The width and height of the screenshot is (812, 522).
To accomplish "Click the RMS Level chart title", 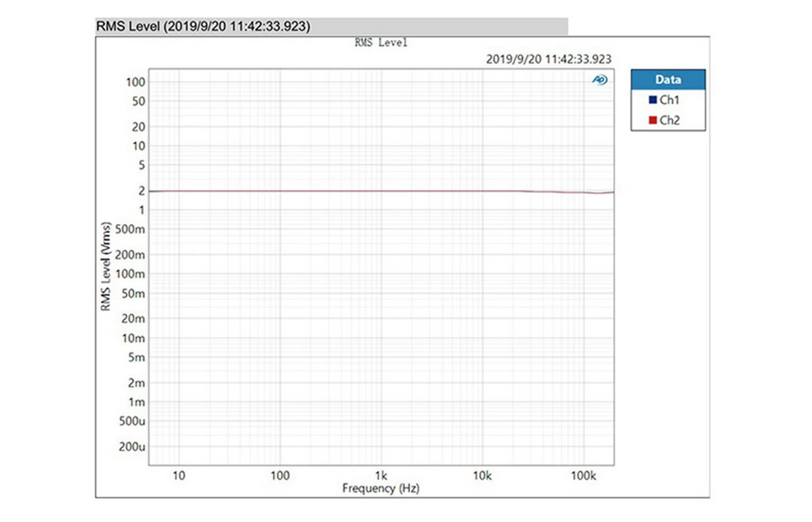I will 382,42.
